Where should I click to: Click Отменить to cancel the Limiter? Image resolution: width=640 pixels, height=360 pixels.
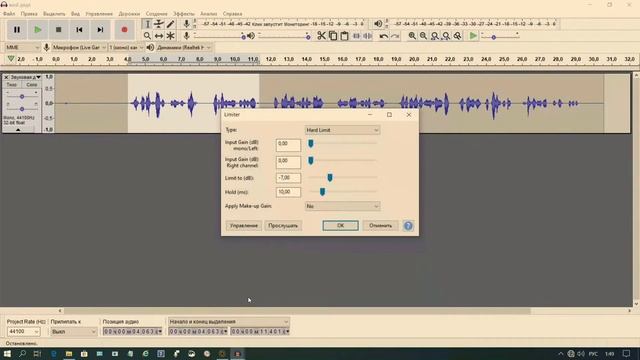[x=380, y=226]
